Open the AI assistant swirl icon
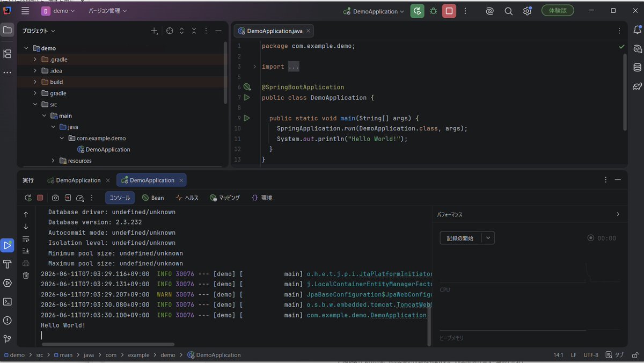This screenshot has width=644, height=363. click(x=490, y=11)
